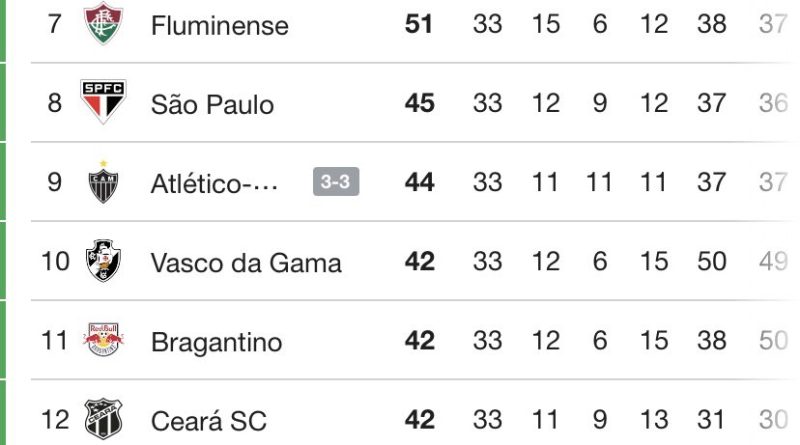
Task: Click the Fluminense club crest
Action: [101, 24]
